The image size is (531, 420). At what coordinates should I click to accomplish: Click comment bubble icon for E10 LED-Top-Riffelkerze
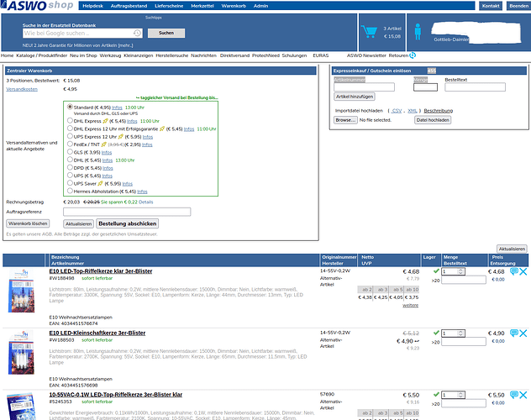coord(514,272)
